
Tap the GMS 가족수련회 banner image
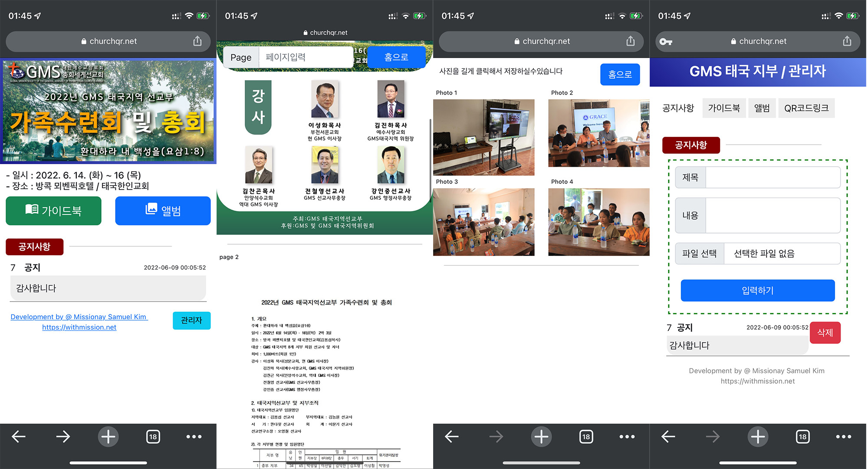(x=108, y=111)
